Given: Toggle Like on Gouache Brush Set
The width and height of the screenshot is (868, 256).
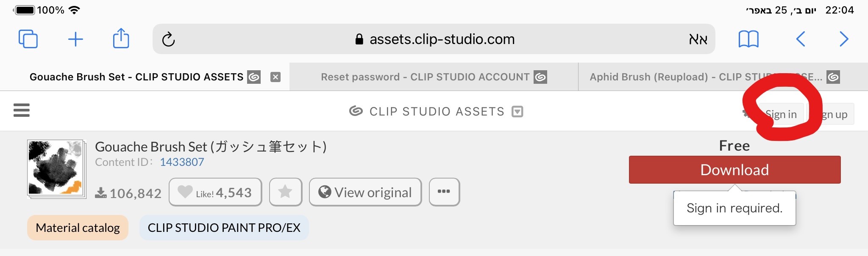Looking at the screenshot, I should pos(215,192).
